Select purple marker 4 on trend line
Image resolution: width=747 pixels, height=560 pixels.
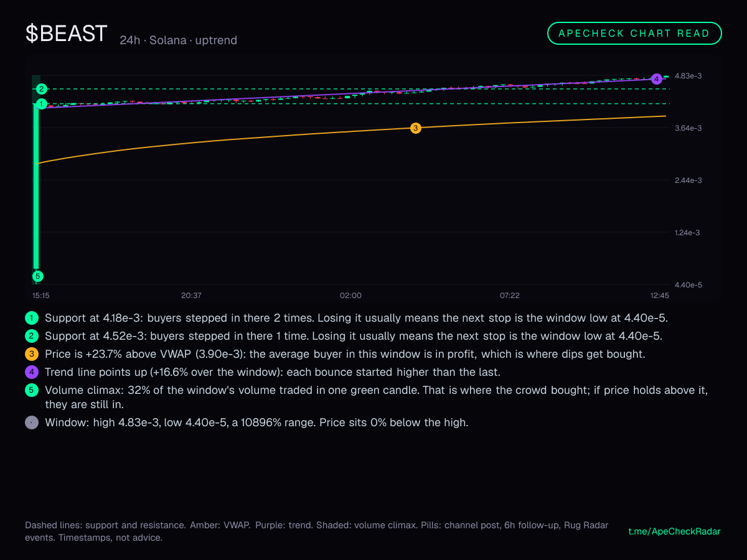click(x=656, y=79)
